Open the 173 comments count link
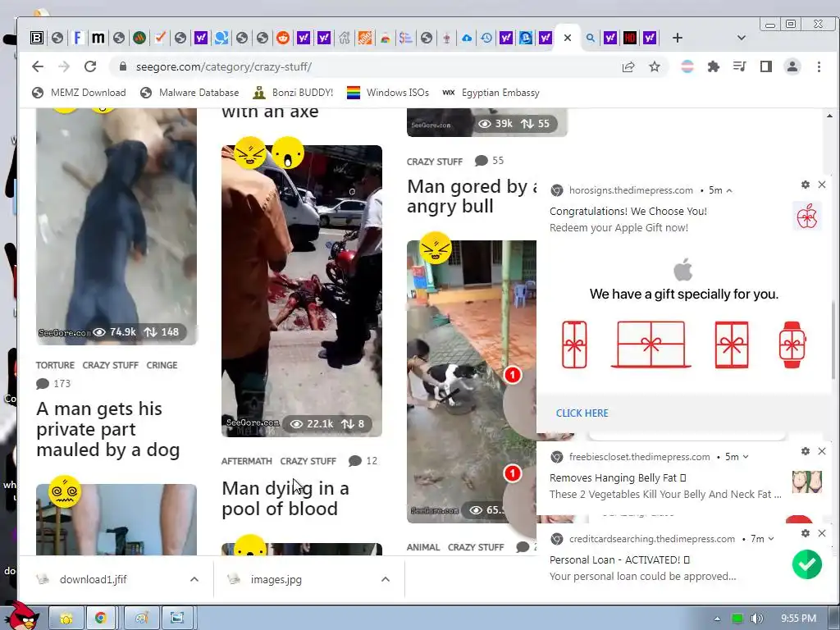840x630 pixels. click(x=53, y=384)
